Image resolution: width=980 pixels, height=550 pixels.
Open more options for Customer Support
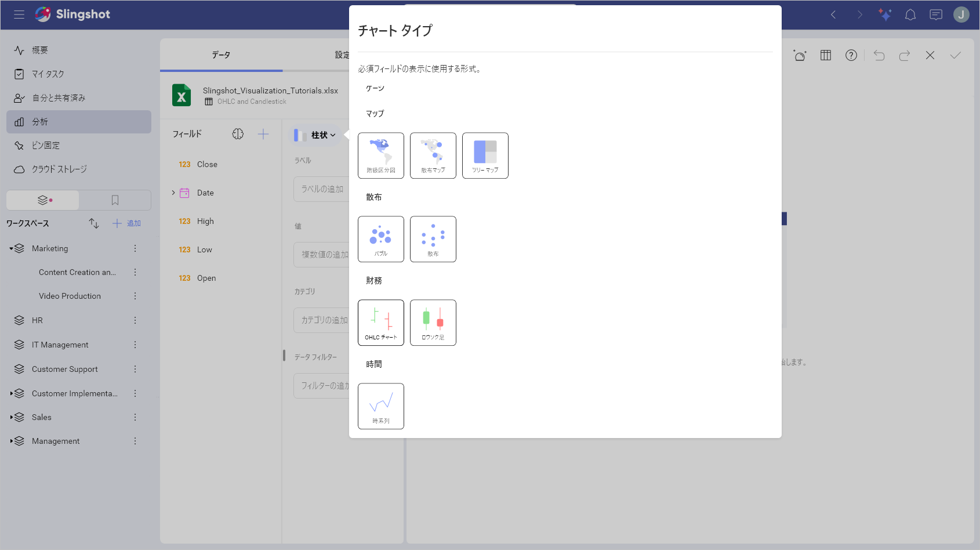tap(135, 369)
